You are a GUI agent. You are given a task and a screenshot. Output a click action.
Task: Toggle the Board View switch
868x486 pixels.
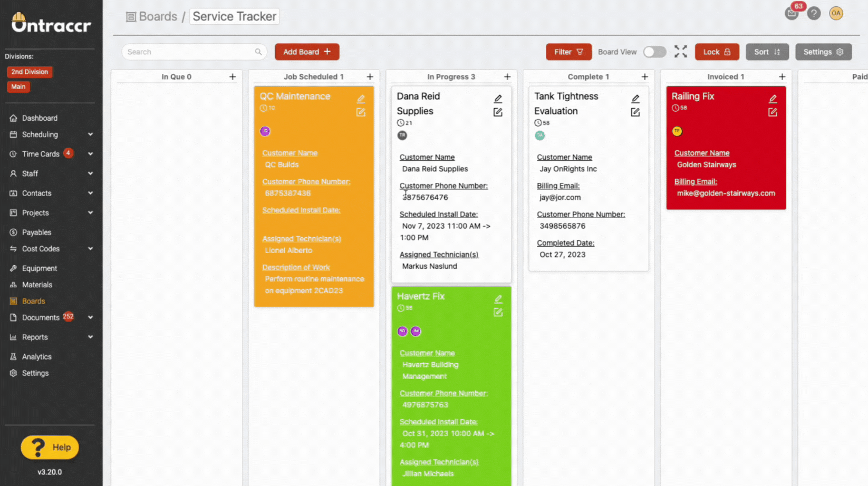(x=654, y=52)
